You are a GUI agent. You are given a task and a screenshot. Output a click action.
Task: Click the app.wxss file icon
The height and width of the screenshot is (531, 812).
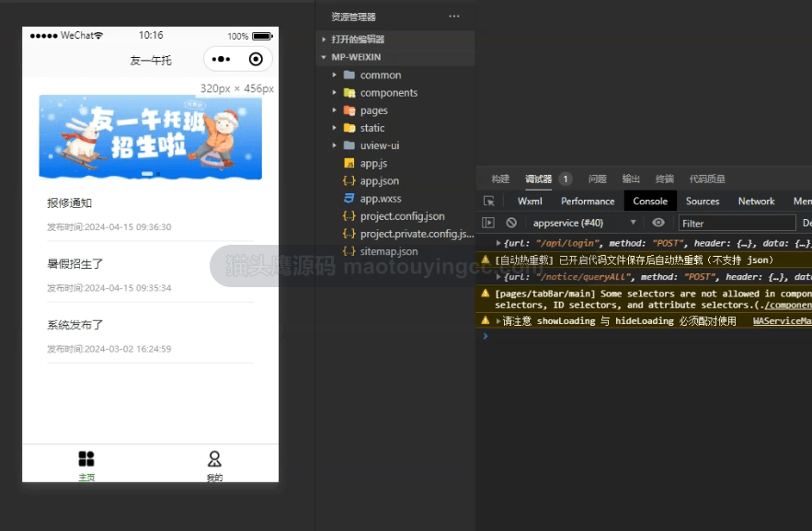click(x=349, y=199)
